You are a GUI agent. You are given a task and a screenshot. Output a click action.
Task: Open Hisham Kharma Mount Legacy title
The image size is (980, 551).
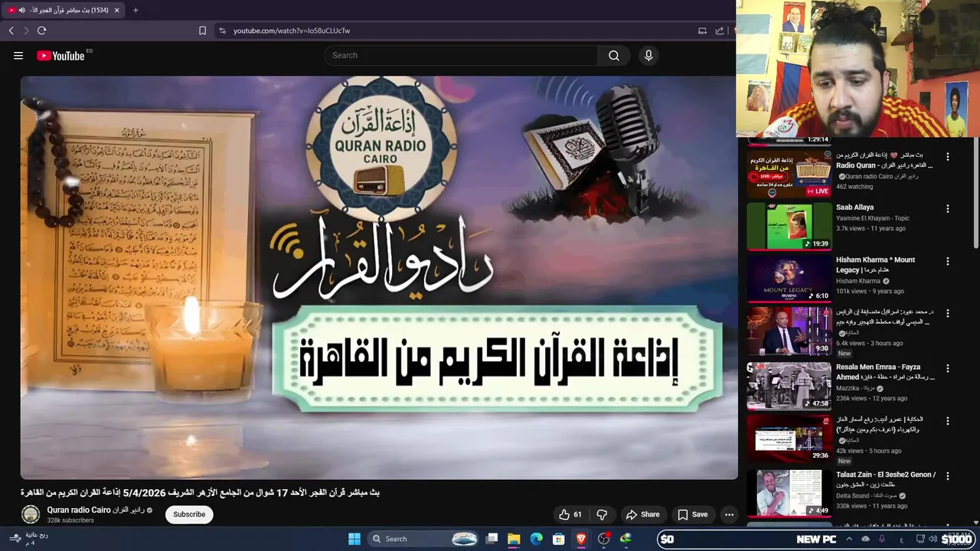[x=875, y=265]
